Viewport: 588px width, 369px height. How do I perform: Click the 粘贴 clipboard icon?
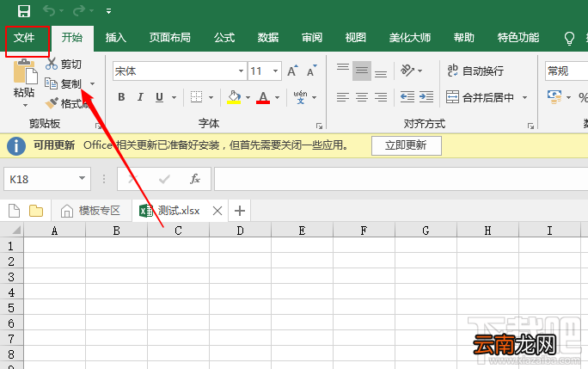(25, 71)
